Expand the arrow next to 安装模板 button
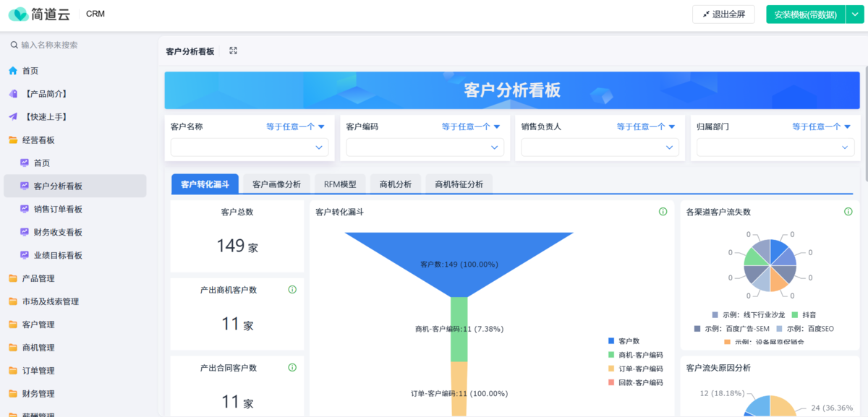Screen dimensions: 868x417 (x=854, y=14)
